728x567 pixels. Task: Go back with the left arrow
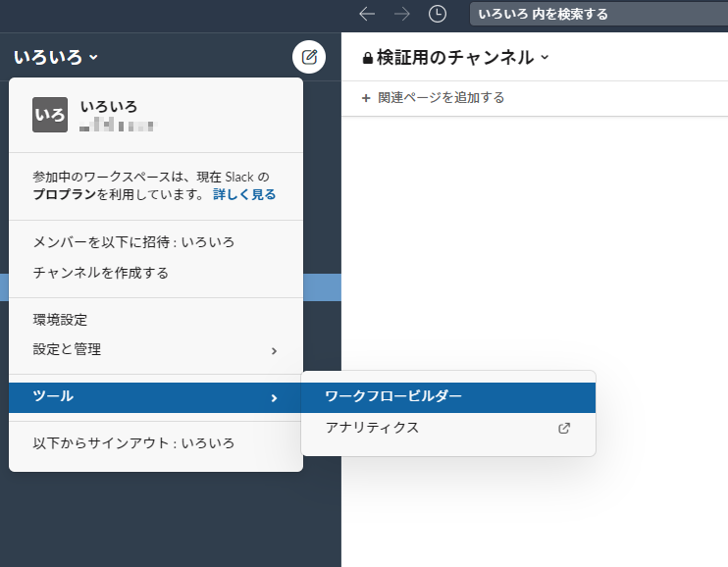pyautogui.click(x=367, y=14)
